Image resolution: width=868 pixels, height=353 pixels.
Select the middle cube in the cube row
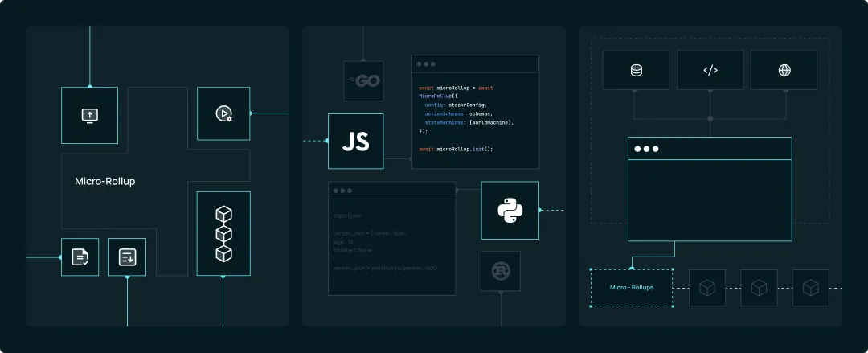pyautogui.click(x=759, y=288)
